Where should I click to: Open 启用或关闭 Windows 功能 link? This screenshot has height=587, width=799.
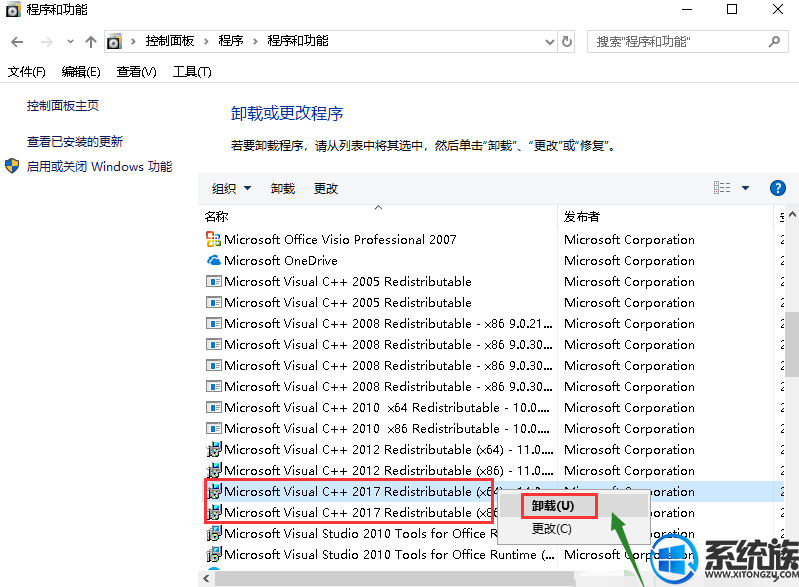pos(99,167)
